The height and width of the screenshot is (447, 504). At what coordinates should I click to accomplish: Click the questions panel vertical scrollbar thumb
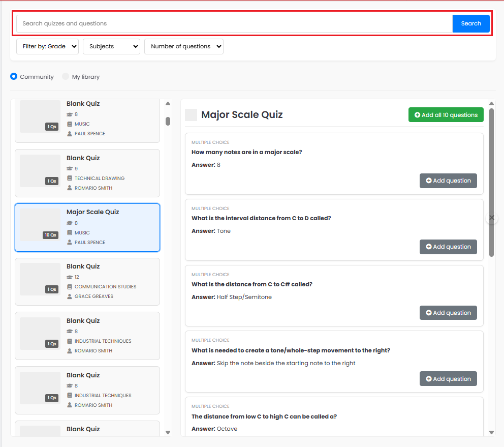[x=491, y=183]
